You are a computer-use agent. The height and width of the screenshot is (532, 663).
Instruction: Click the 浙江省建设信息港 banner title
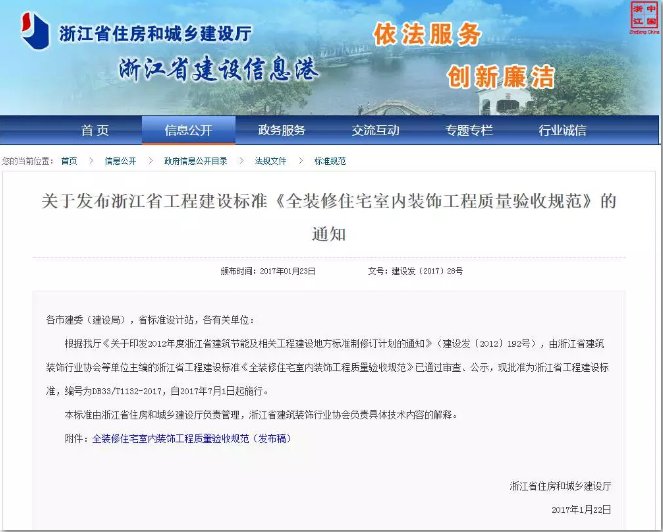tap(219, 69)
